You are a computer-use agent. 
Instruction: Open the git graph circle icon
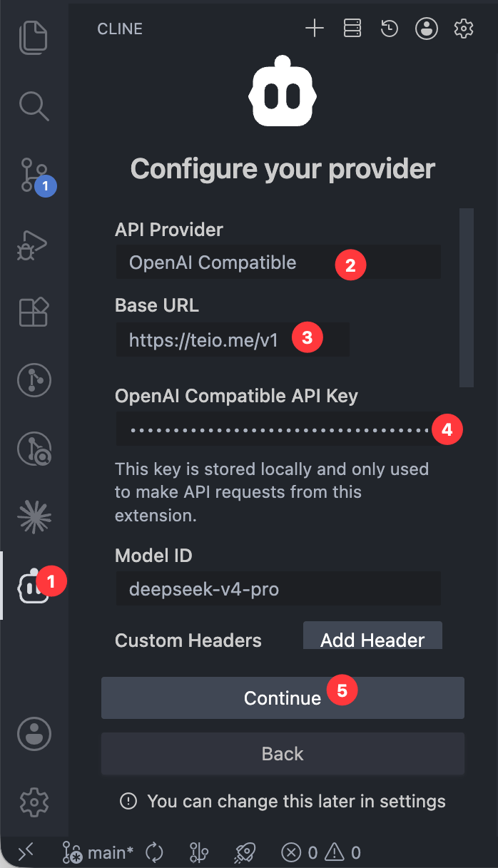(34, 380)
